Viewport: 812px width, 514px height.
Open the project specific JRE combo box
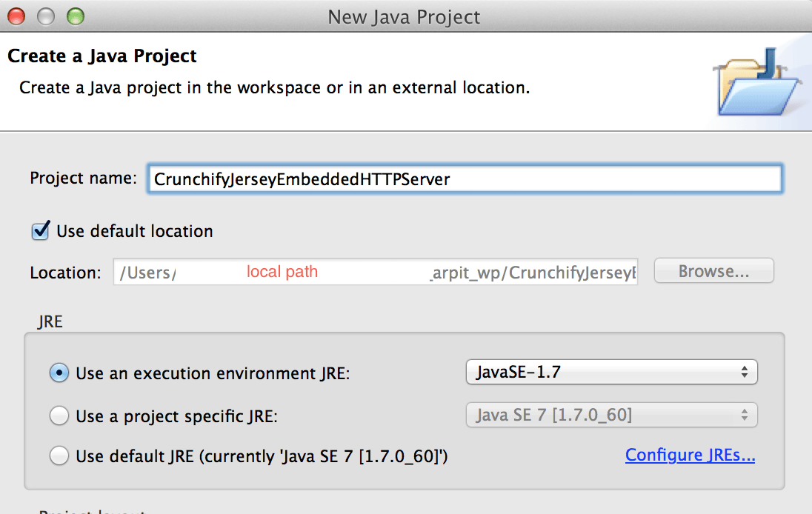[610, 415]
